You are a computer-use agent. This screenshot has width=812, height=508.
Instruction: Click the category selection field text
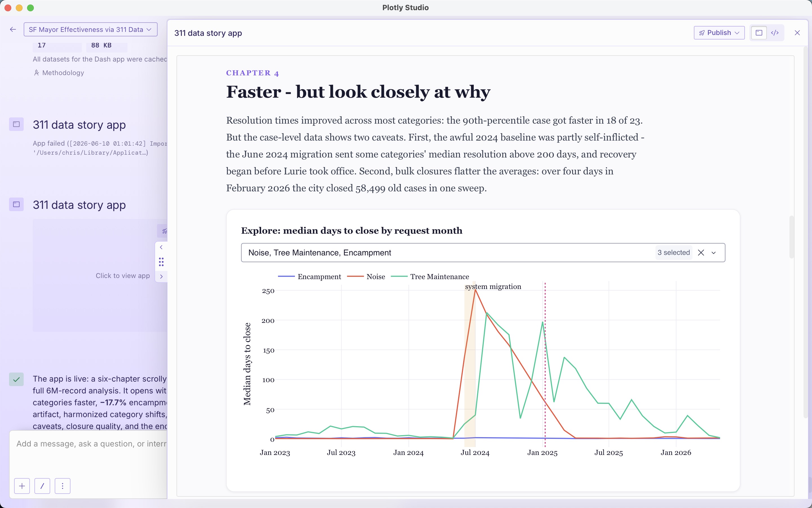coord(319,253)
